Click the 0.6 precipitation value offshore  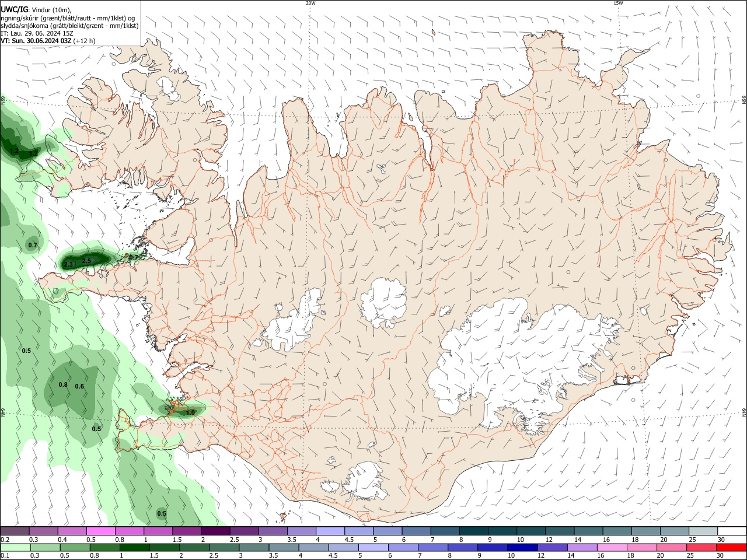[x=79, y=386]
